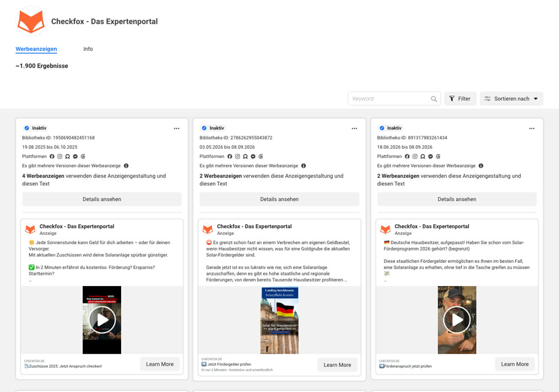Viewport: 559px width, 392px height.
Task: Click Audience Network icon on ad 2786262955043872
Action: [x=245, y=156]
